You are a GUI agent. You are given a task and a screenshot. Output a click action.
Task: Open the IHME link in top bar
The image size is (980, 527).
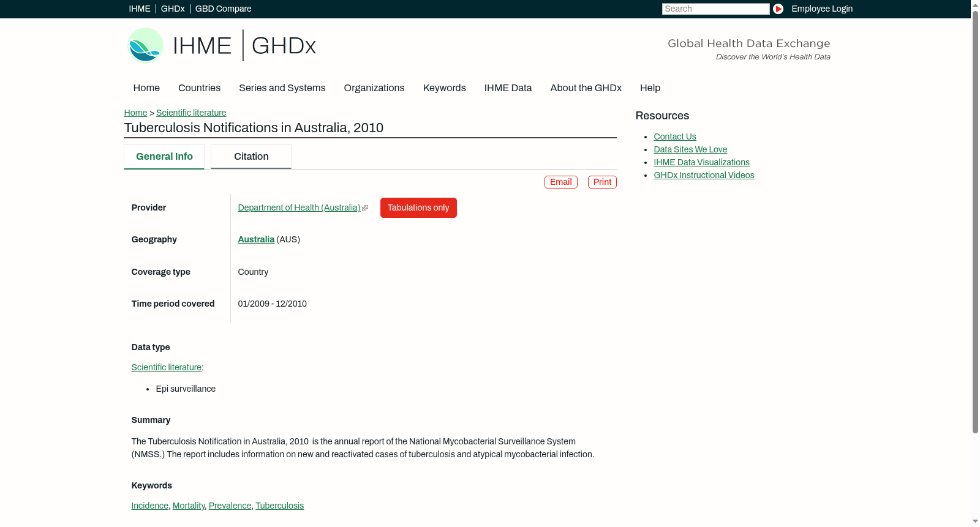click(140, 9)
